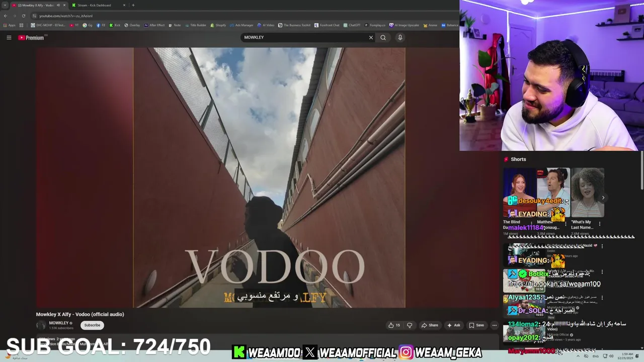Expand the tab search dropdown
644x362 pixels.
pyautogui.click(x=5, y=5)
